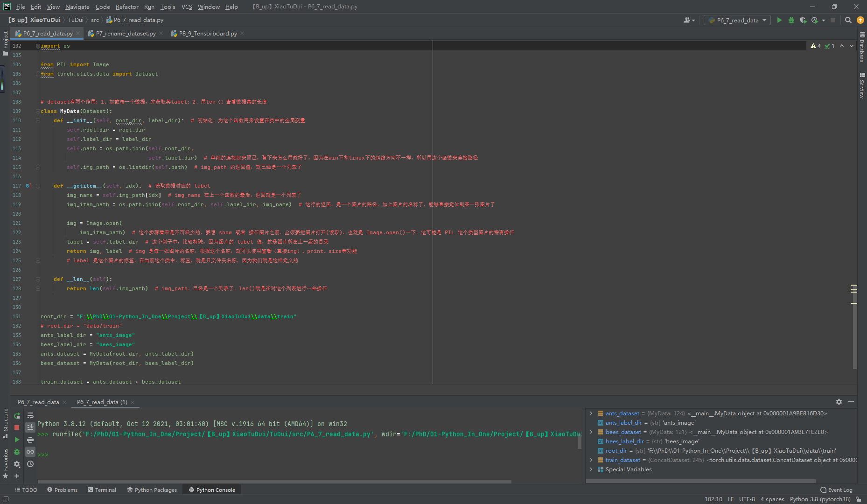Rerun the Python console
The width and height of the screenshot is (867, 504).
pos(17,415)
